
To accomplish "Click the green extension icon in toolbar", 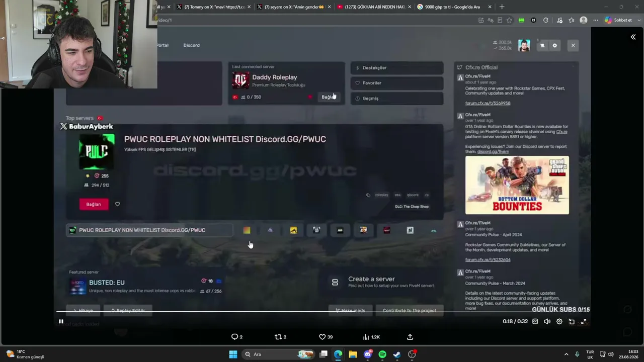I will pos(521,20).
